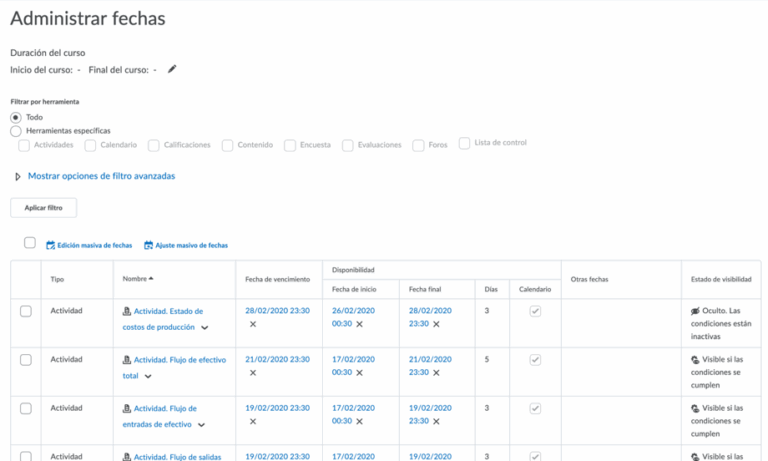Open dropdown next to Estado de costos de producción

[205, 327]
